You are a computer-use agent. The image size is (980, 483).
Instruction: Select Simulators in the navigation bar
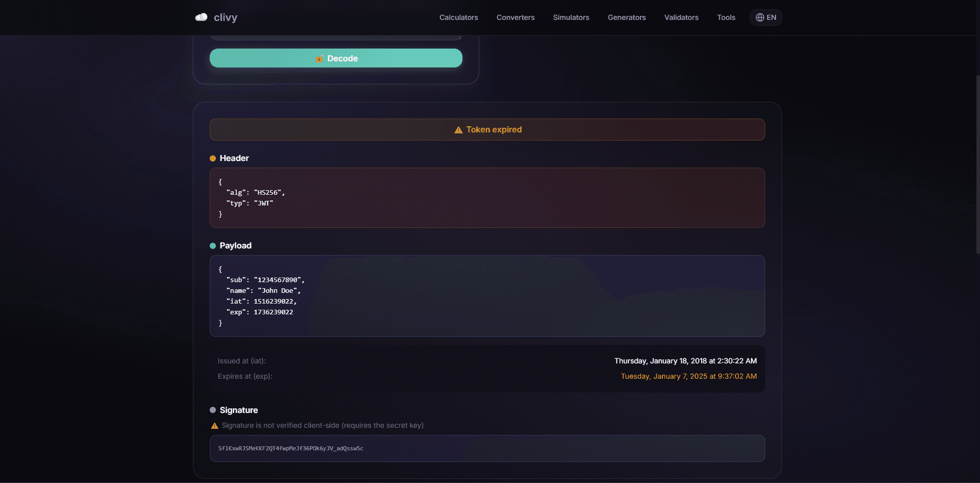click(x=571, y=17)
